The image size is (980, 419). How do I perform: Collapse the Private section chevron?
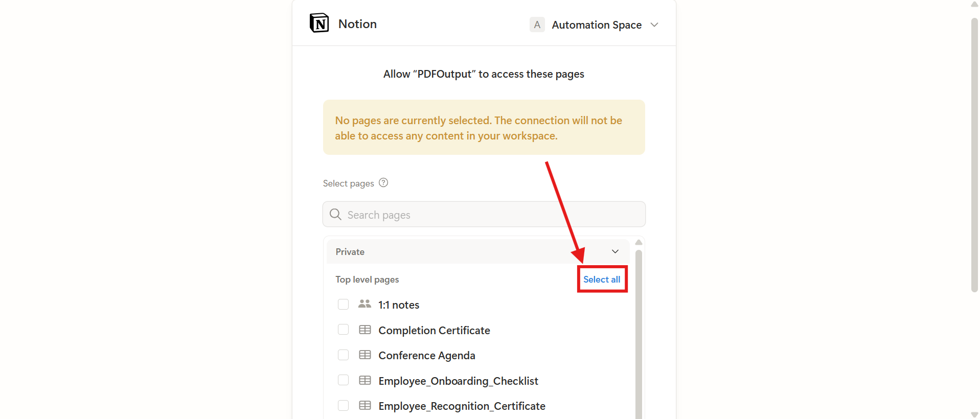pos(615,251)
